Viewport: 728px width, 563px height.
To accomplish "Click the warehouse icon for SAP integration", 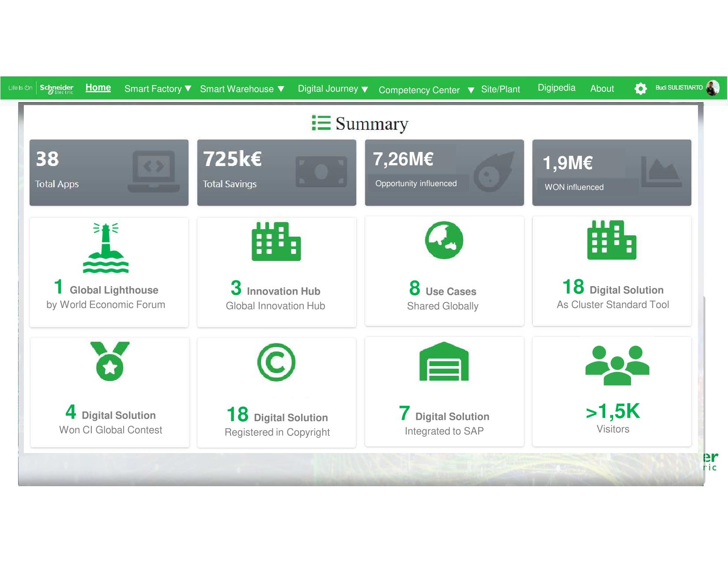I will (444, 362).
